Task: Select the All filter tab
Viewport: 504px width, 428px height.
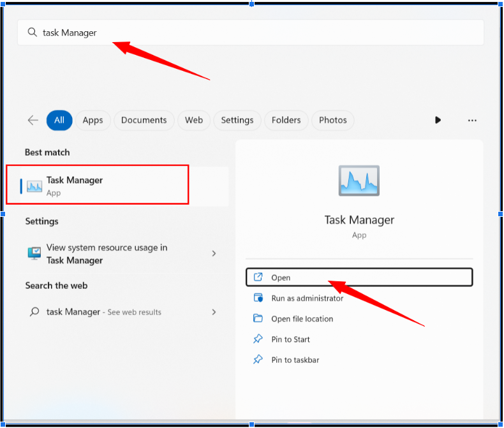Action: pos(59,120)
